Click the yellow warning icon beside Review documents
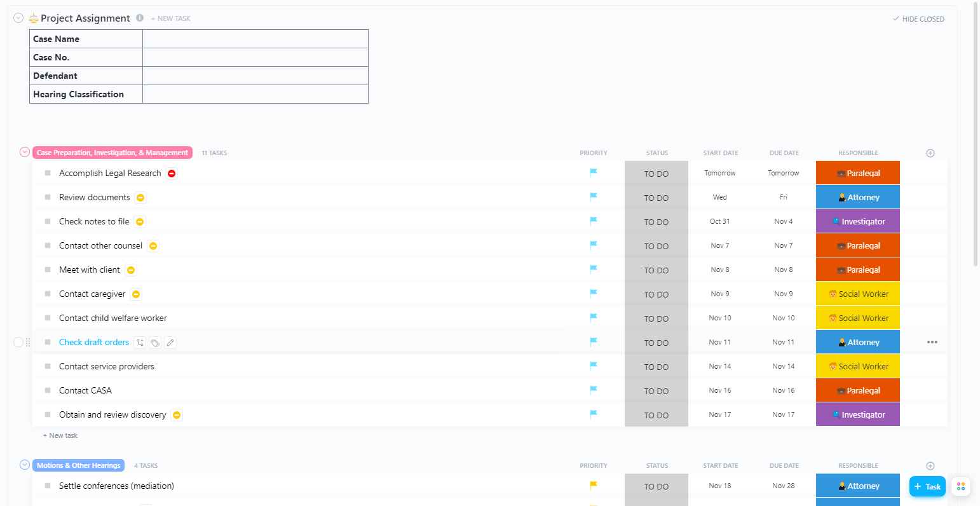The width and height of the screenshot is (980, 506). tap(139, 197)
